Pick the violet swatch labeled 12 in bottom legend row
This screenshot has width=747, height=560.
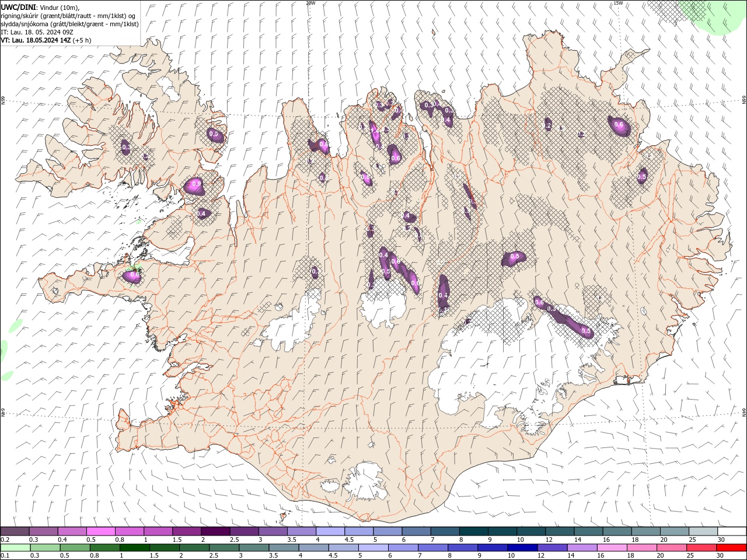(552, 548)
